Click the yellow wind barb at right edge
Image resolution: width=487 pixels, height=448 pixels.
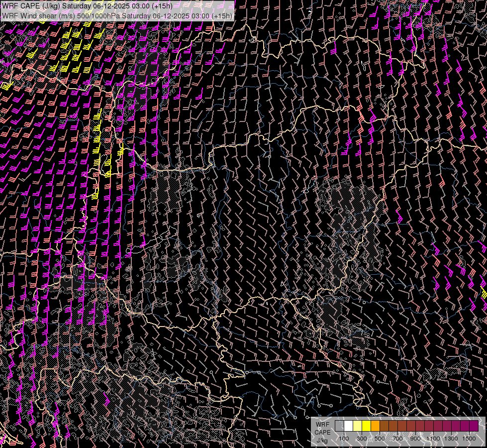click(x=484, y=294)
